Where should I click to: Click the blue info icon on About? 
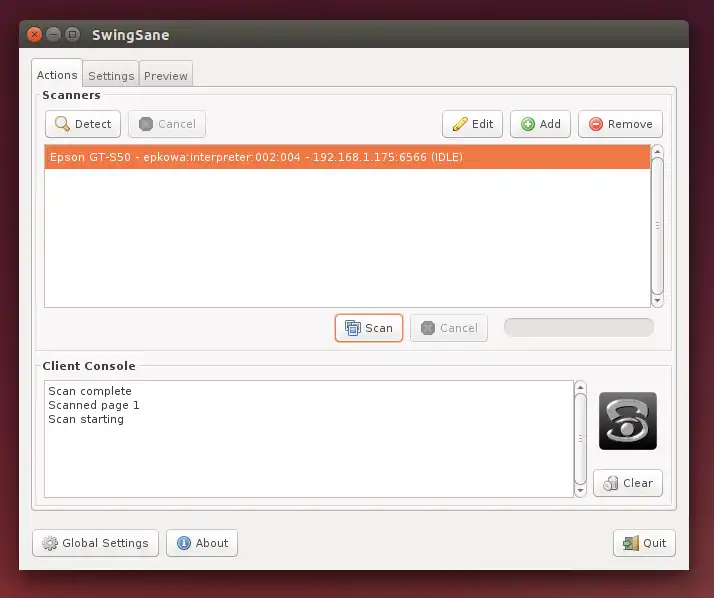coord(184,543)
